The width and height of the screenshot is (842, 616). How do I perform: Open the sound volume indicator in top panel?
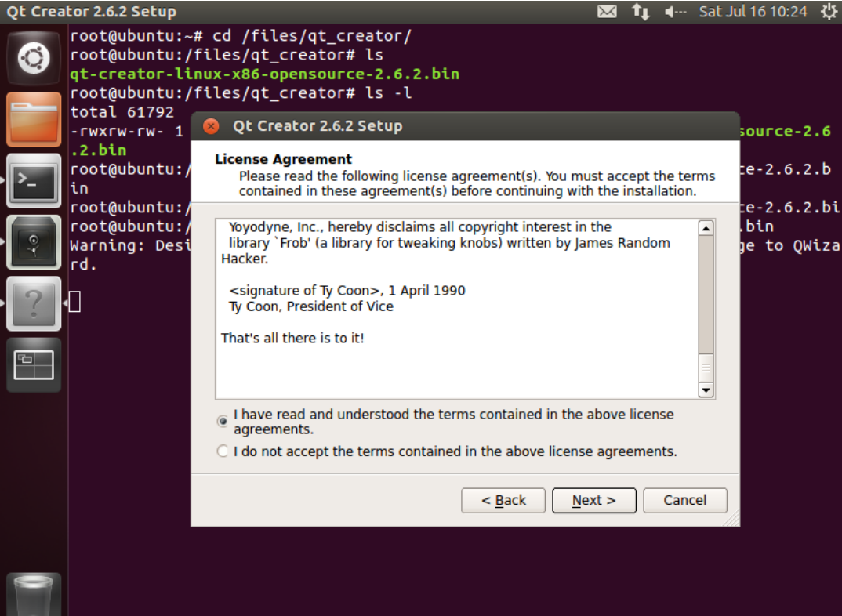[675, 11]
